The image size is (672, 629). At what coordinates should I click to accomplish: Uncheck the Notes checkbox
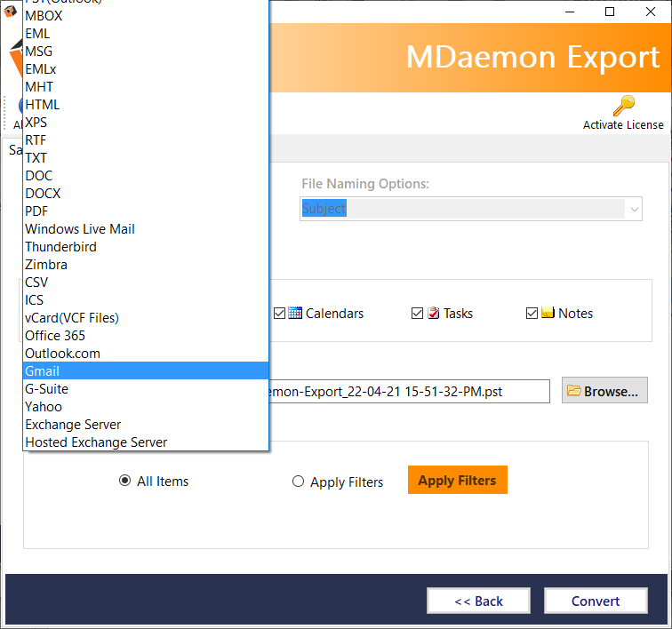[532, 314]
